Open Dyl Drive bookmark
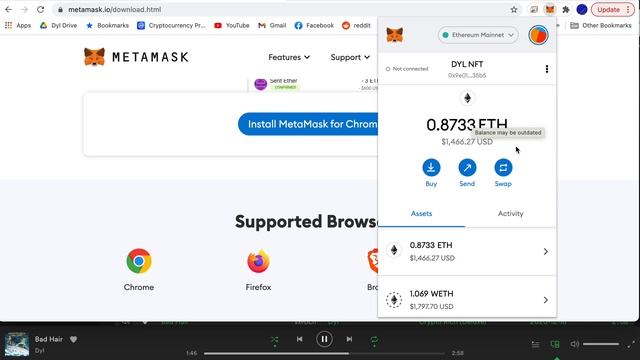 [58, 25]
